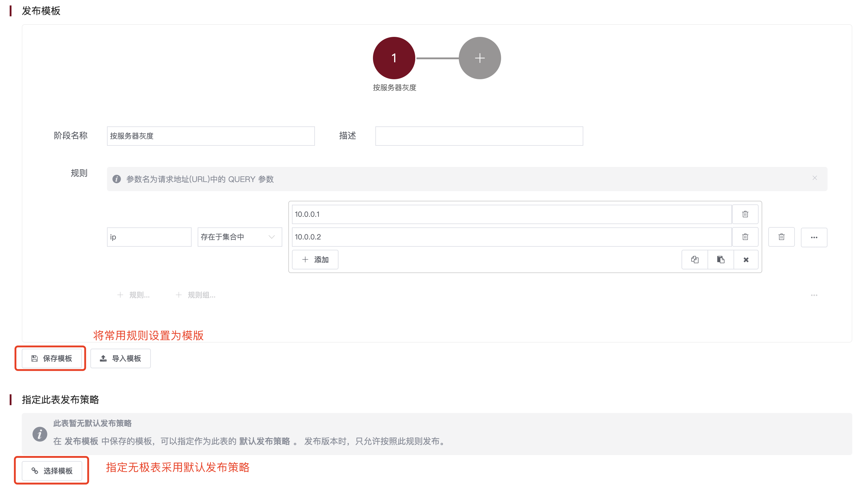The height and width of the screenshot is (485, 868).
Task: Add a new stage with plus circle
Action: tap(480, 58)
